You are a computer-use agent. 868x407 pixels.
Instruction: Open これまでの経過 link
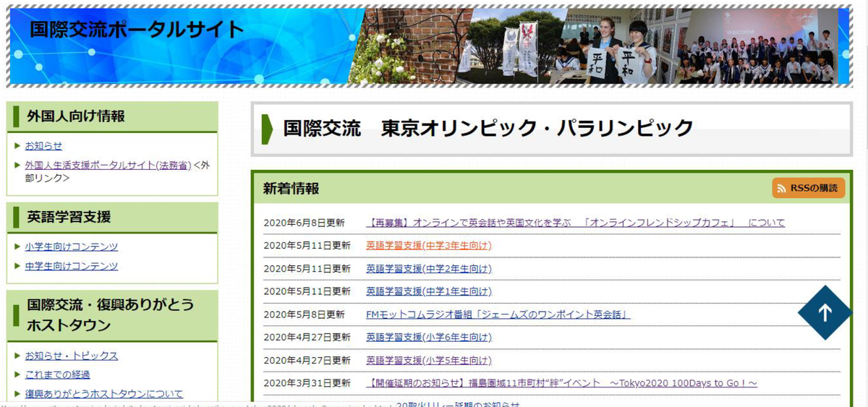click(57, 374)
